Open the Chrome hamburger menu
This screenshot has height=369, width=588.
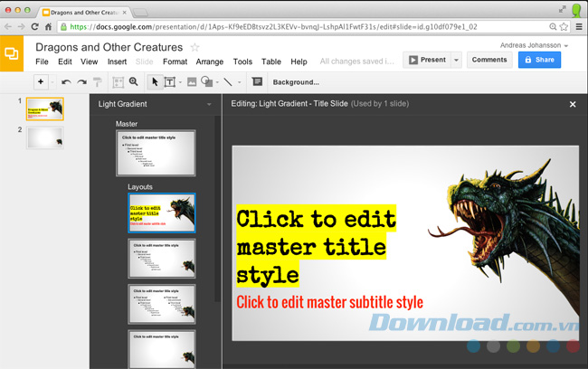click(579, 26)
